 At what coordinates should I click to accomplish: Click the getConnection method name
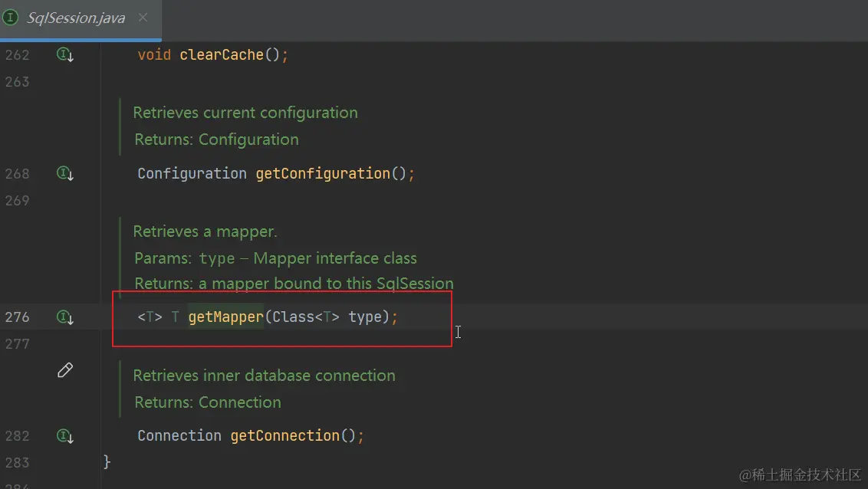(284, 436)
